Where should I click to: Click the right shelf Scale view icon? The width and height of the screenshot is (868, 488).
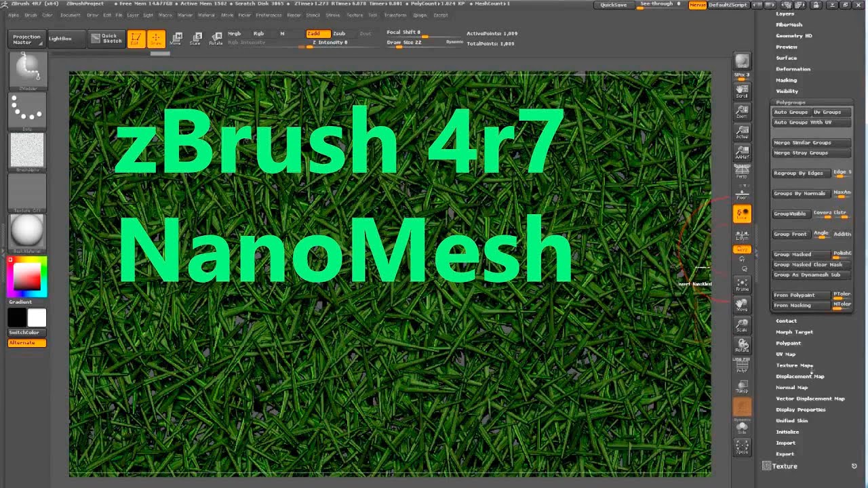coord(743,325)
